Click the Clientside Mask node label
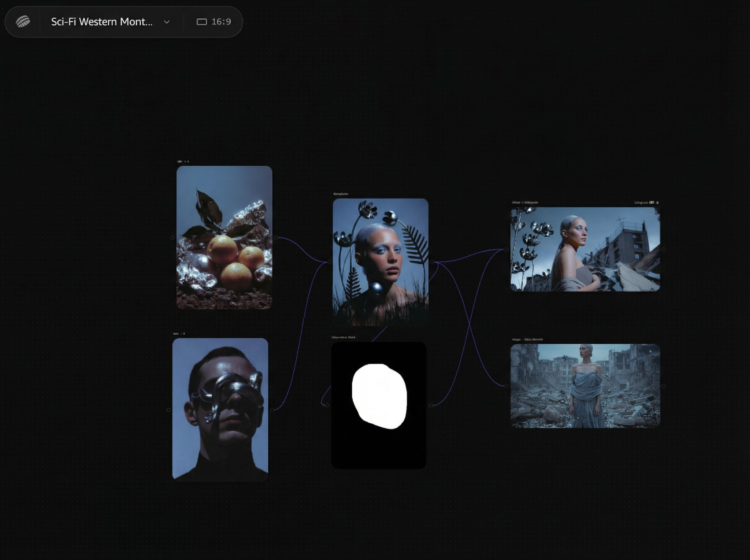The width and height of the screenshot is (750, 560). 343,338
